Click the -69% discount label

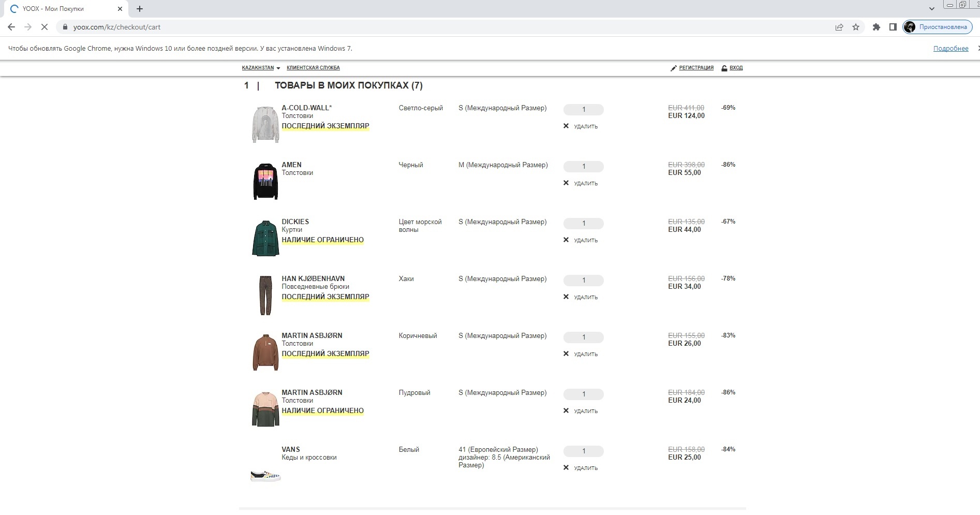coord(728,108)
